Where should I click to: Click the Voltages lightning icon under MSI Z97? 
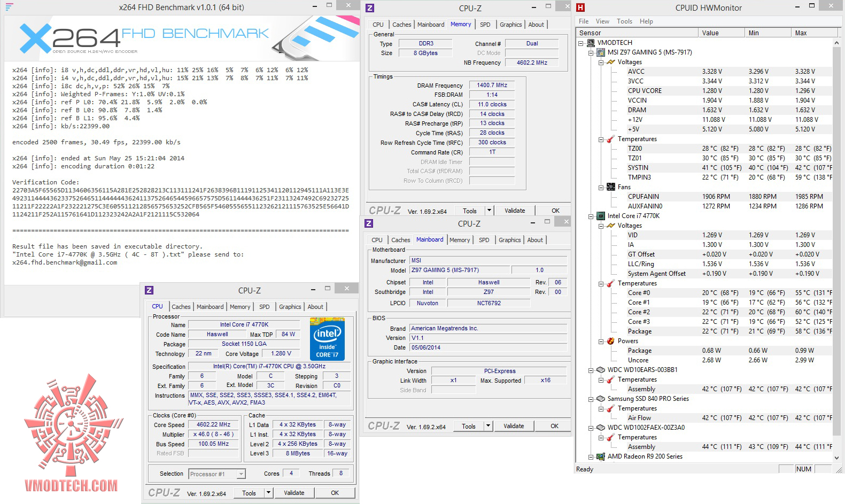coord(611,62)
